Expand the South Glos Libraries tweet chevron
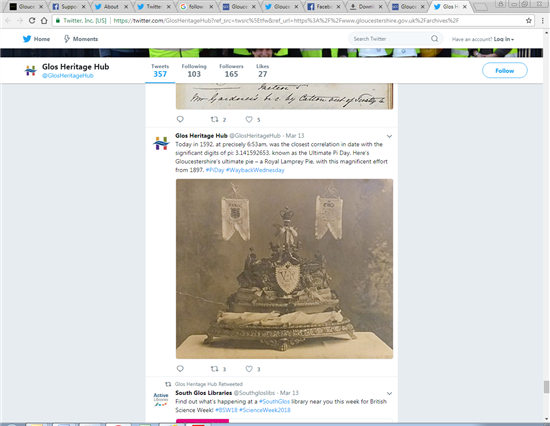Image resolution: width=550 pixels, height=426 pixels. [389, 393]
